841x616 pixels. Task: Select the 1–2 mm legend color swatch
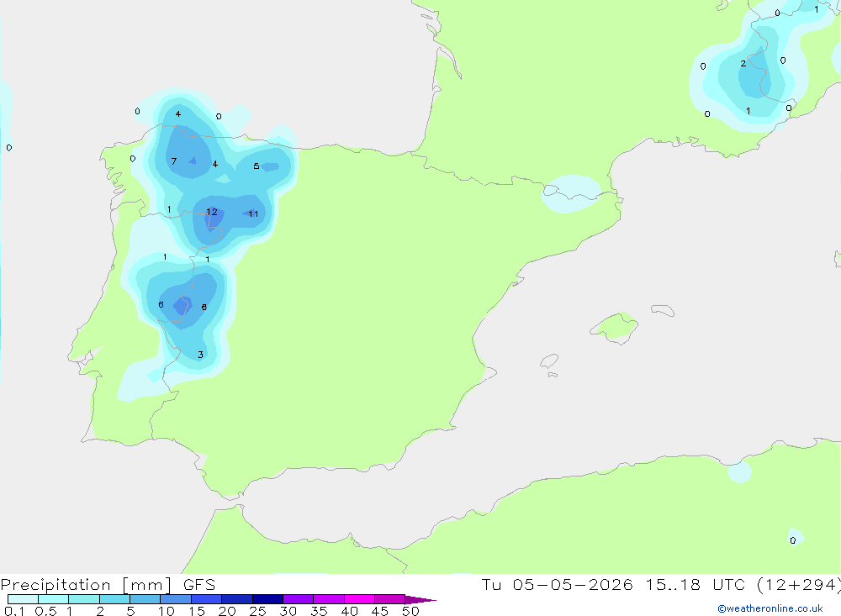(83, 599)
